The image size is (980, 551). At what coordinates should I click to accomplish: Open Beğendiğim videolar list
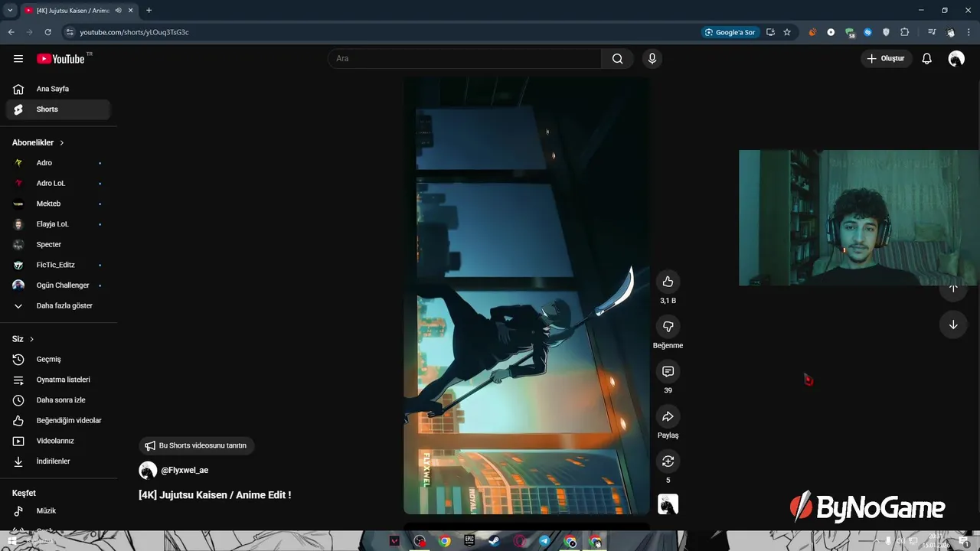pos(58,421)
